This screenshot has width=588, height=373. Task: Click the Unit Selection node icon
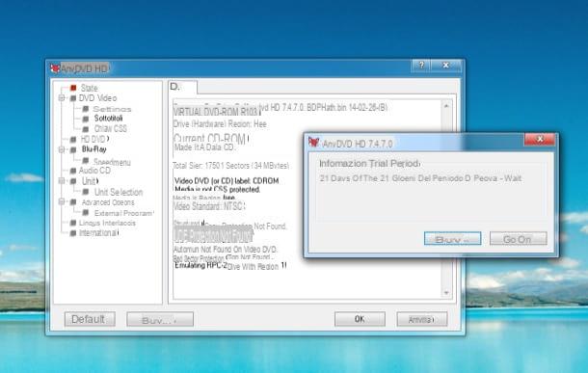tap(86, 192)
